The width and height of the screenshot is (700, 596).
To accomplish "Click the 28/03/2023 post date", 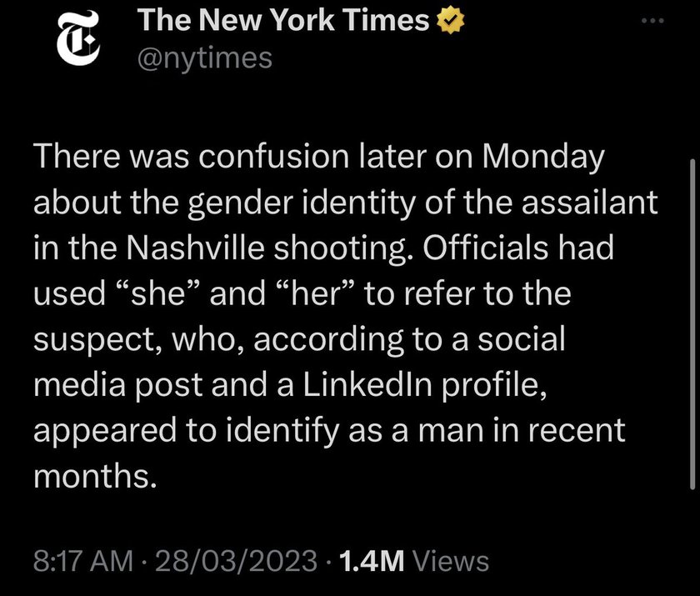I will coord(236,561).
